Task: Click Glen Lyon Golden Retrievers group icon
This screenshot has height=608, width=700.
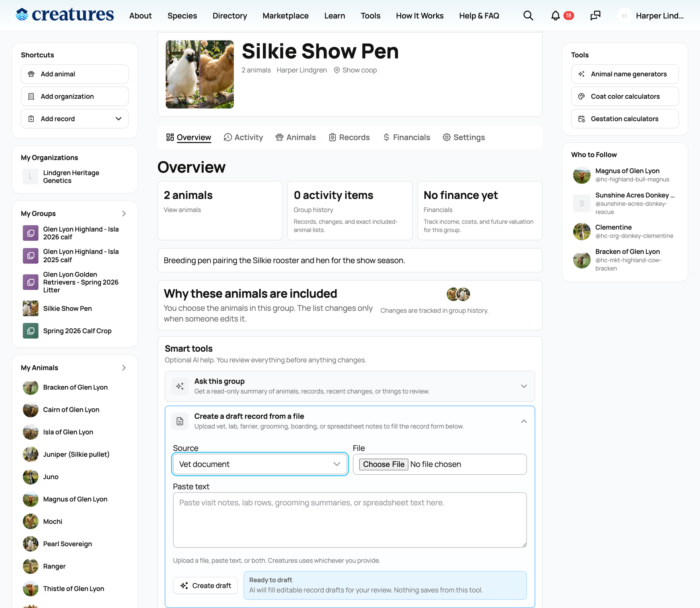Action: [31, 282]
